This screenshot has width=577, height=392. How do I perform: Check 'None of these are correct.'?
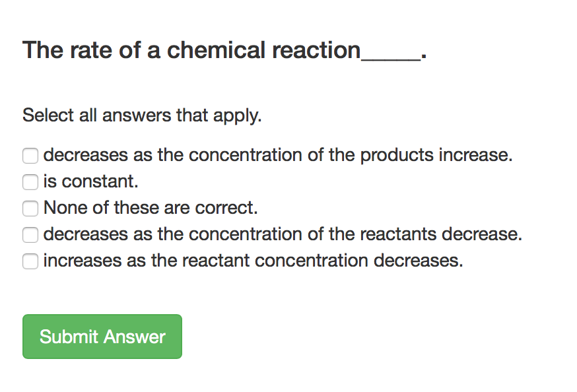coord(30,209)
